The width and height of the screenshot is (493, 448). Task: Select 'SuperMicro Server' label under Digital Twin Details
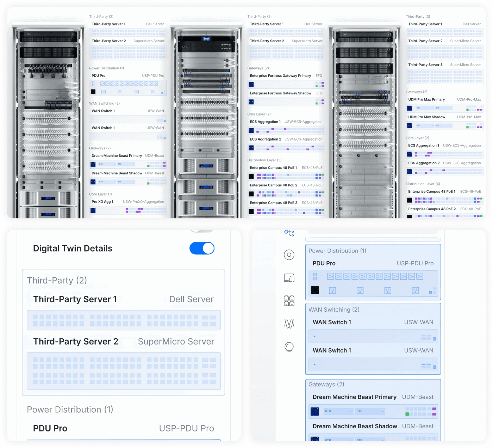point(176,342)
